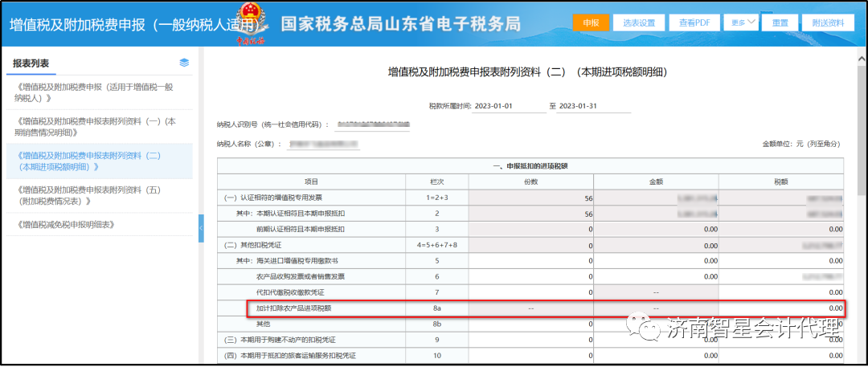Viewport: 868px width, 367px height.
Task: Click the 项目 column header
Action: (311, 181)
